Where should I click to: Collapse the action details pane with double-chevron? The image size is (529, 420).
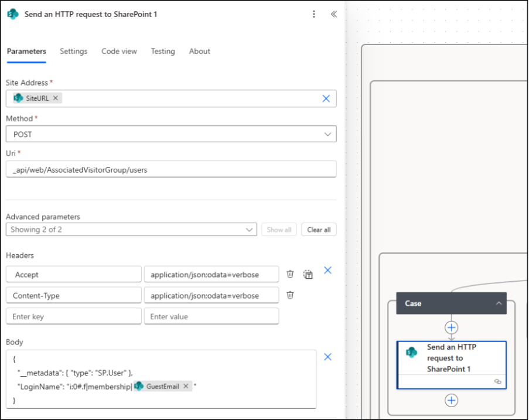[334, 14]
